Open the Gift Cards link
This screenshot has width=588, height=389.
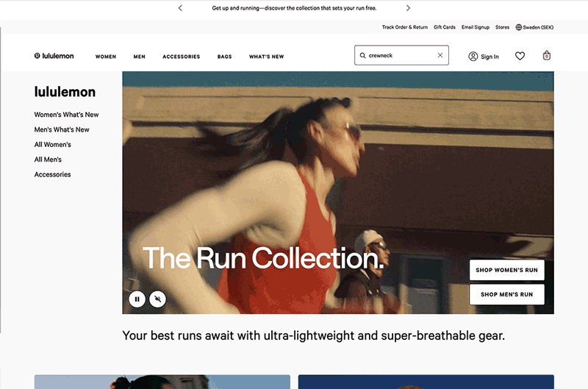(445, 27)
